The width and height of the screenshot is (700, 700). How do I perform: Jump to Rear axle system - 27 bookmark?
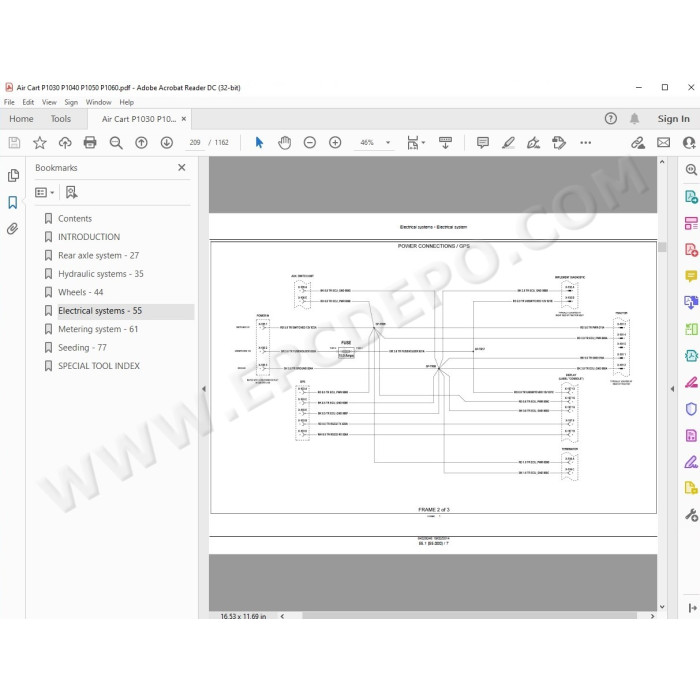pyautogui.click(x=98, y=255)
